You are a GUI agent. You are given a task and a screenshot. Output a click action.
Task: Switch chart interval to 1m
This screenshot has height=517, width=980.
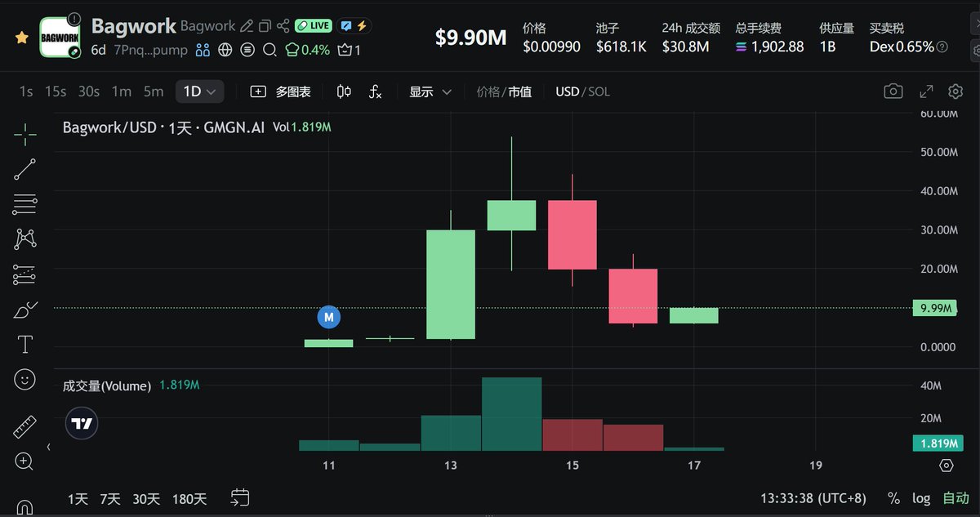pyautogui.click(x=122, y=91)
